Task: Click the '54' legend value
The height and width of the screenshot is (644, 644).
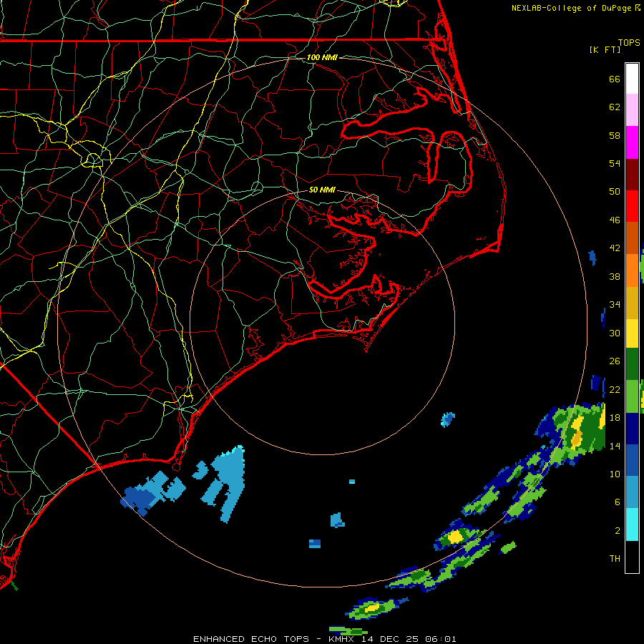Action: (615, 163)
